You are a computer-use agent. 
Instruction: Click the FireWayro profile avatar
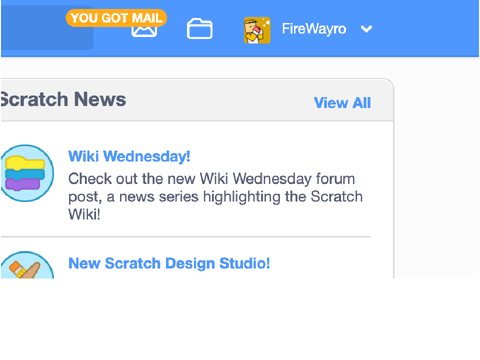257,30
